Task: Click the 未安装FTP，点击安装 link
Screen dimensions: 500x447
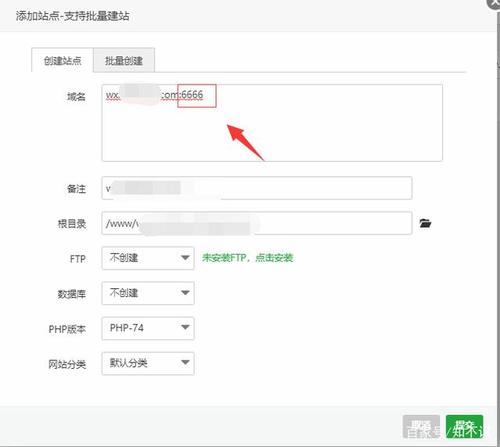Action: (x=247, y=258)
